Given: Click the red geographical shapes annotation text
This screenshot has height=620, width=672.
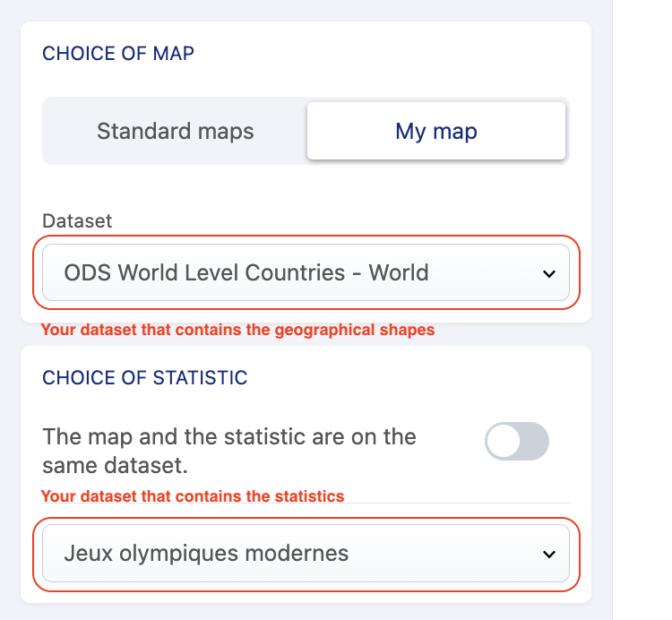Looking at the screenshot, I should (237, 330).
